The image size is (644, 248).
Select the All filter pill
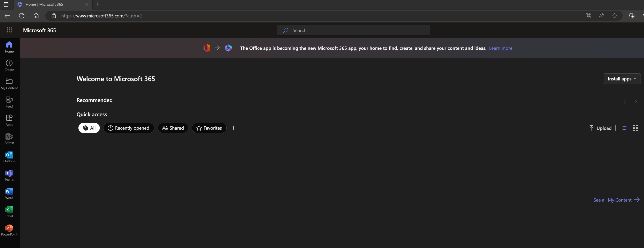click(x=89, y=128)
